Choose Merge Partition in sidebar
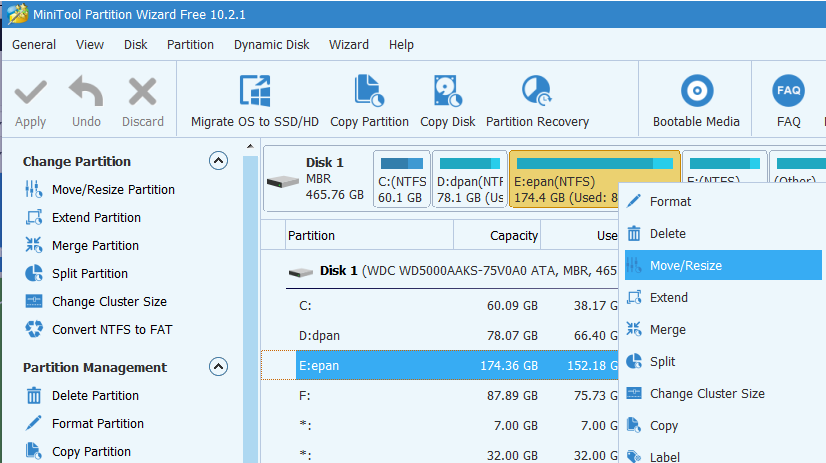The height and width of the screenshot is (463, 826). click(82, 245)
